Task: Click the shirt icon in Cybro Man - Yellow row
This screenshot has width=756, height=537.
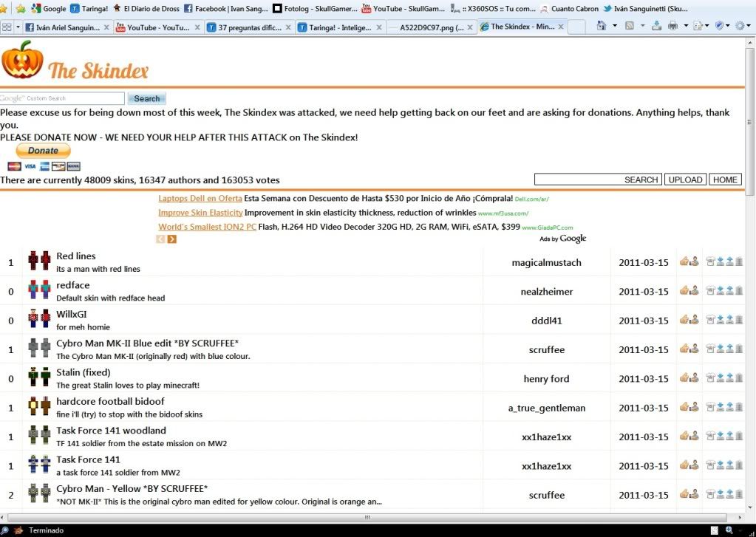Action: pos(710,493)
